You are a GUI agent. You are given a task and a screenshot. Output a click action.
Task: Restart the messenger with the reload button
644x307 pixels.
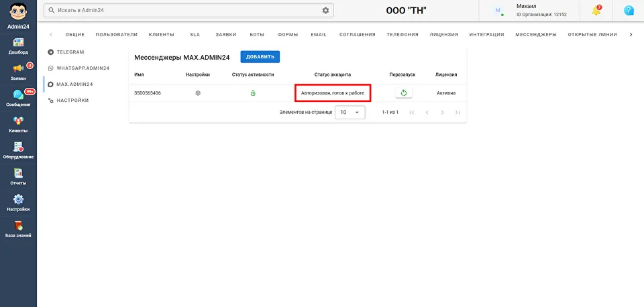404,93
